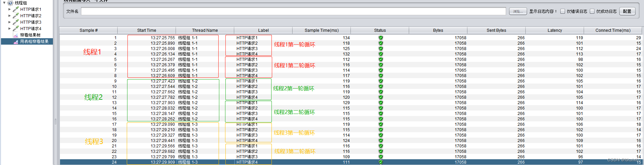Sort by Sample # column header
Viewport: 644px width, 165px height.
[88, 30]
